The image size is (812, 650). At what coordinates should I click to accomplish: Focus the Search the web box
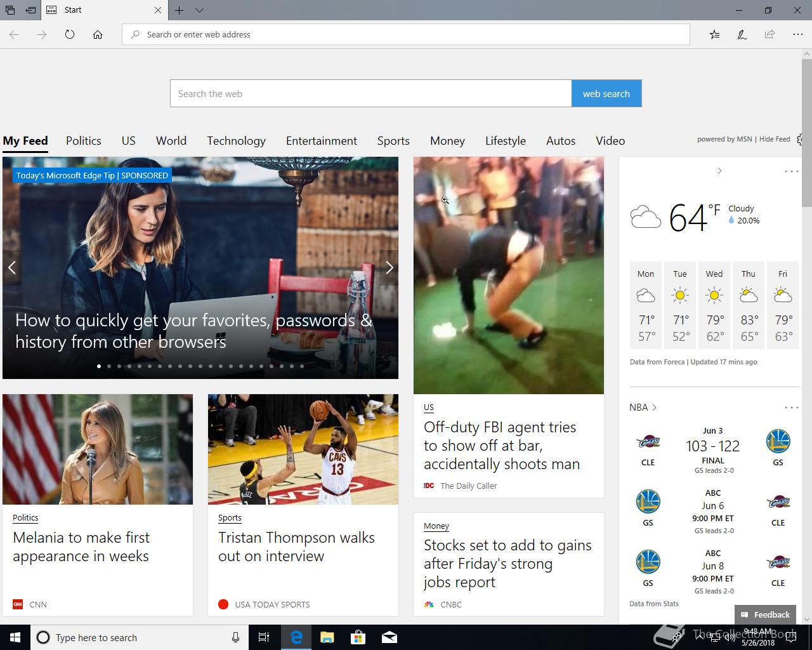pyautogui.click(x=371, y=93)
